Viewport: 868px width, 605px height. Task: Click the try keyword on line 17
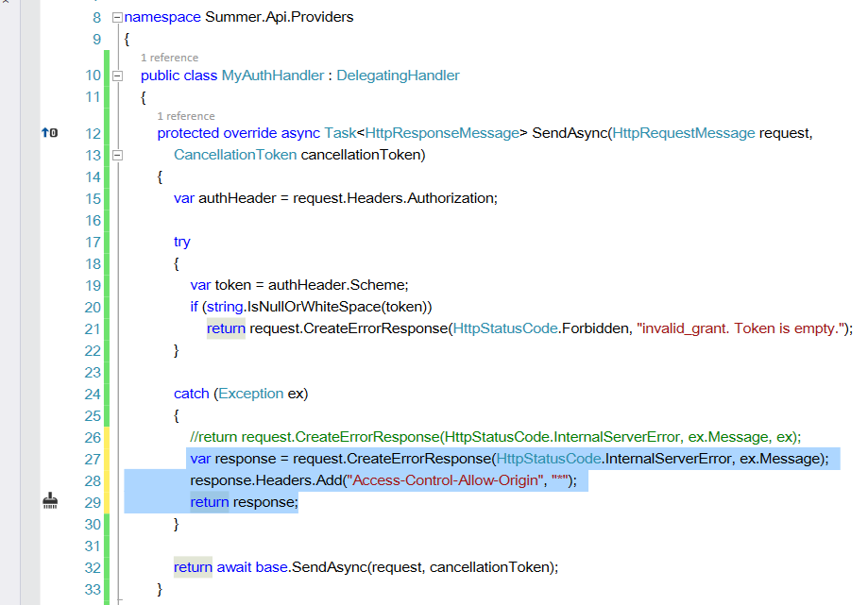click(x=182, y=242)
